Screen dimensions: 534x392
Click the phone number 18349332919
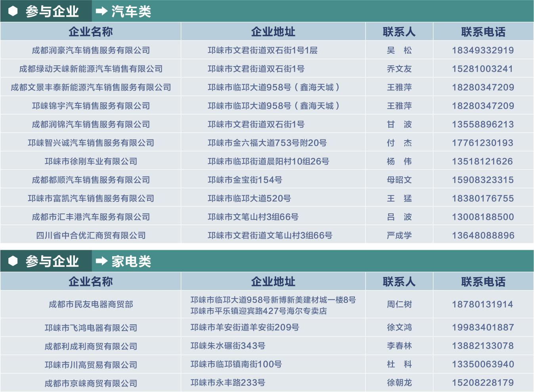[484, 50]
